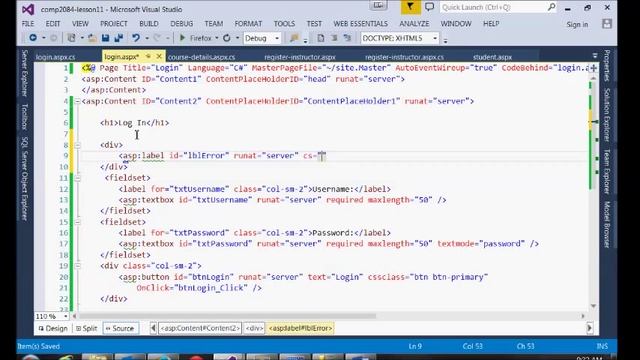Select asp:label#lblError breadcrumb tag

pyautogui.click(x=300, y=328)
